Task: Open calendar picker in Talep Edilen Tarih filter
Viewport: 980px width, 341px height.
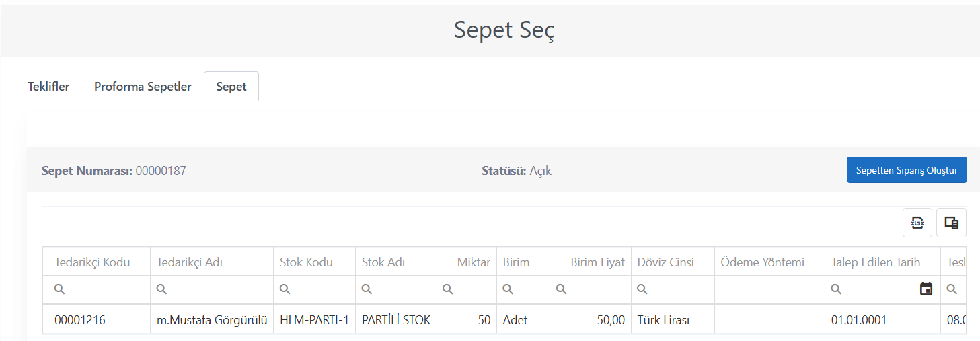Action: [926, 289]
